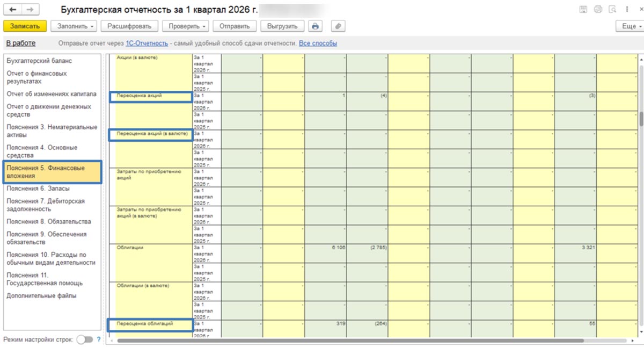This screenshot has height=347, width=644.
Task: Open the 1С-Отчетность link
Action: coord(147,44)
